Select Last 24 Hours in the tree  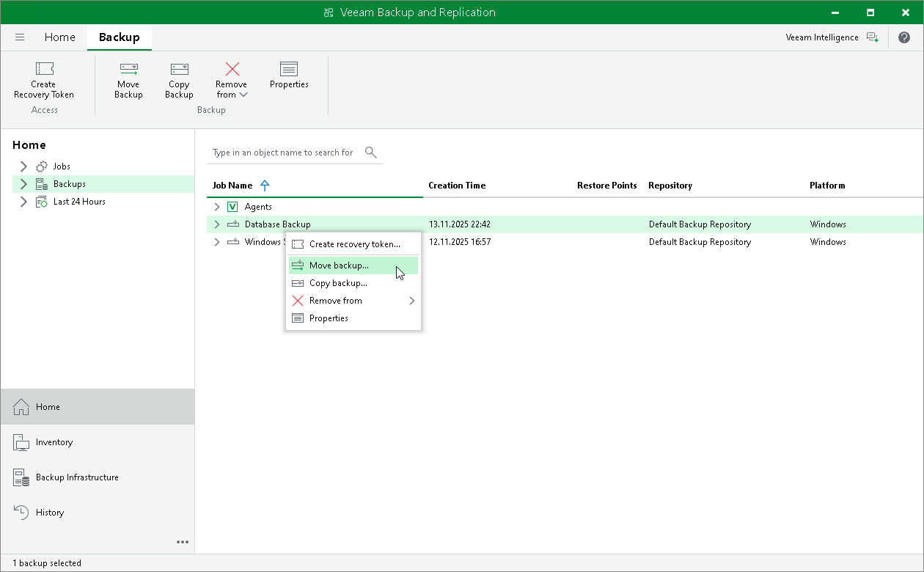coord(79,202)
